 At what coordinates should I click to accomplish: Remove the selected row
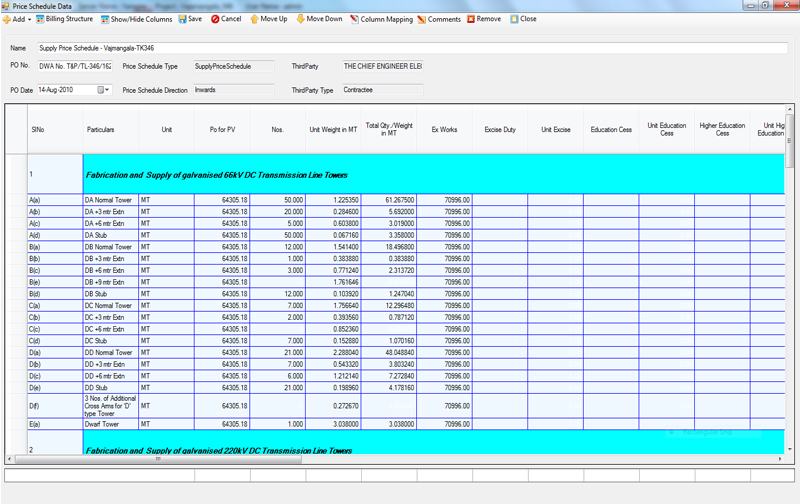pyautogui.click(x=484, y=19)
